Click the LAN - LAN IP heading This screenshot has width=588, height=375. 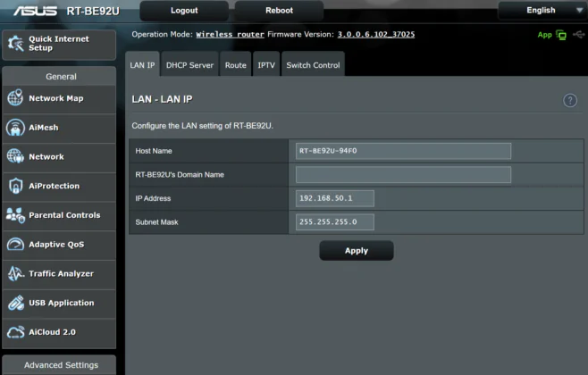(162, 99)
